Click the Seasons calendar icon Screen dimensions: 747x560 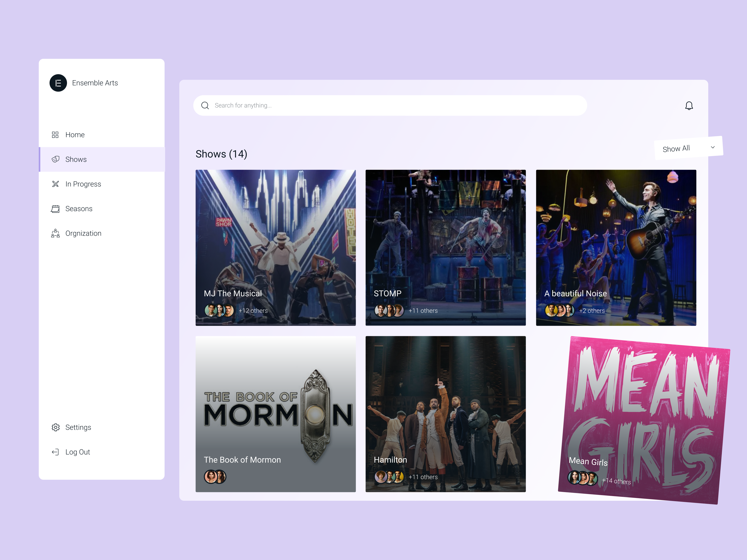pyautogui.click(x=55, y=209)
